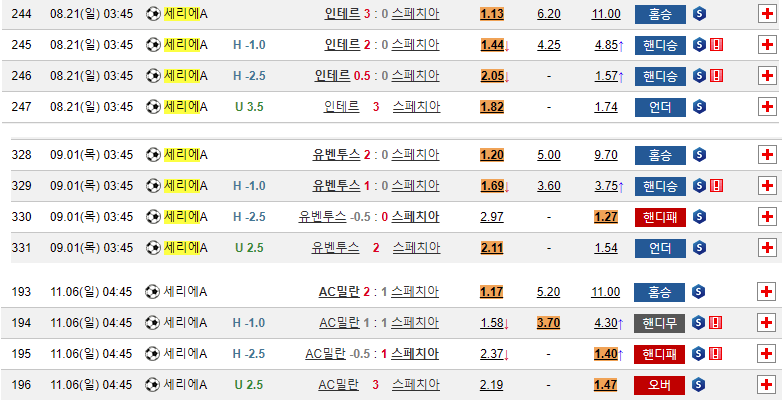This screenshot has width=782, height=401.
Task: Expand row 330 using the red plus button
Action: (x=767, y=216)
